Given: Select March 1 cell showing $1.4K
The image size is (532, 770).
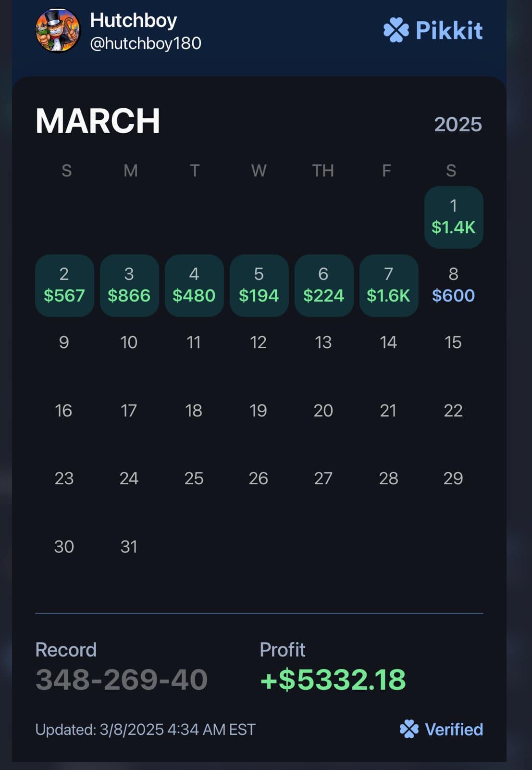Looking at the screenshot, I should tap(453, 217).
